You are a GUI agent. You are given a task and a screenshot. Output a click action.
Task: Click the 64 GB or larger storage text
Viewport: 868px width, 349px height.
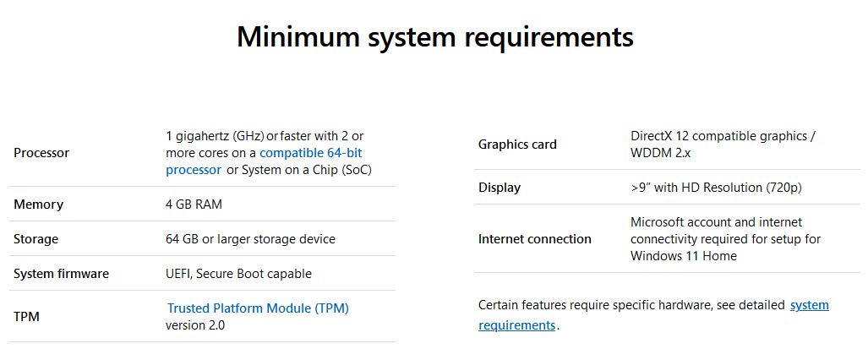point(250,239)
